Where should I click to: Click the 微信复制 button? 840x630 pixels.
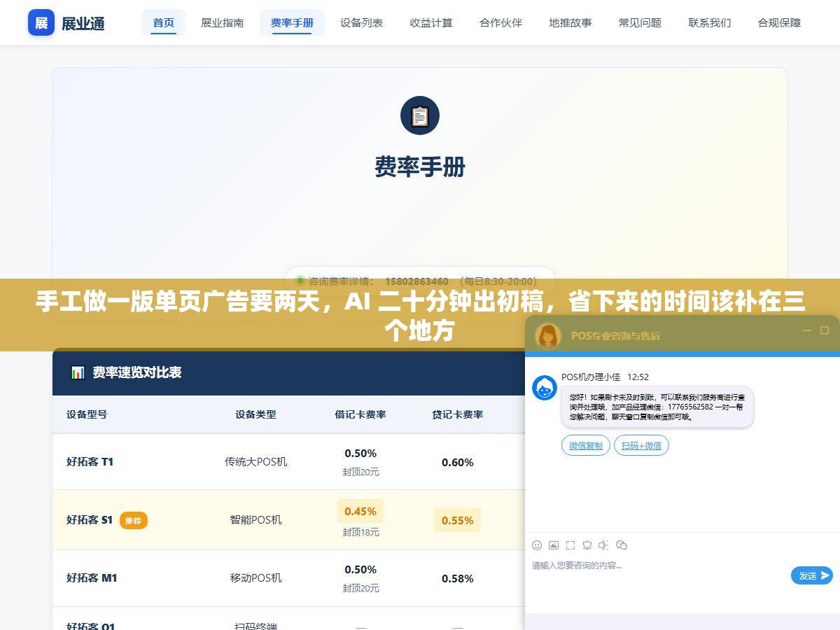pos(585,445)
